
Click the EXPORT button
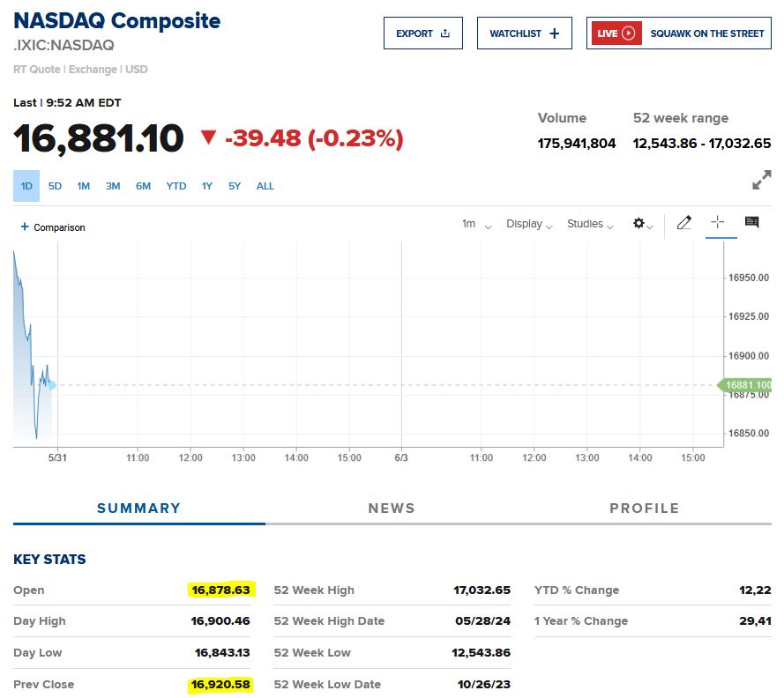[x=423, y=33]
